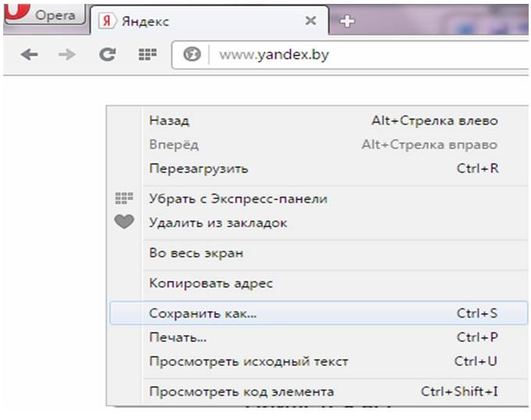Select Копировать адрес menu item
The height and width of the screenshot is (420, 531).
tap(210, 283)
